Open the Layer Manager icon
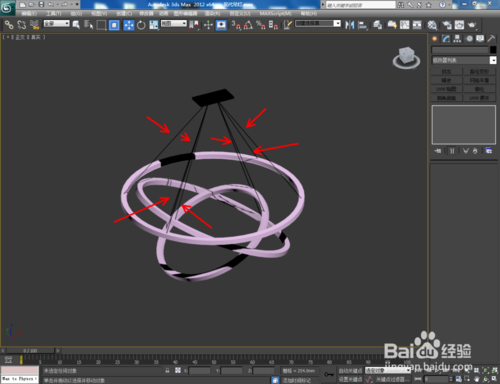Screen dimensions: 500x384 [x=377, y=25]
